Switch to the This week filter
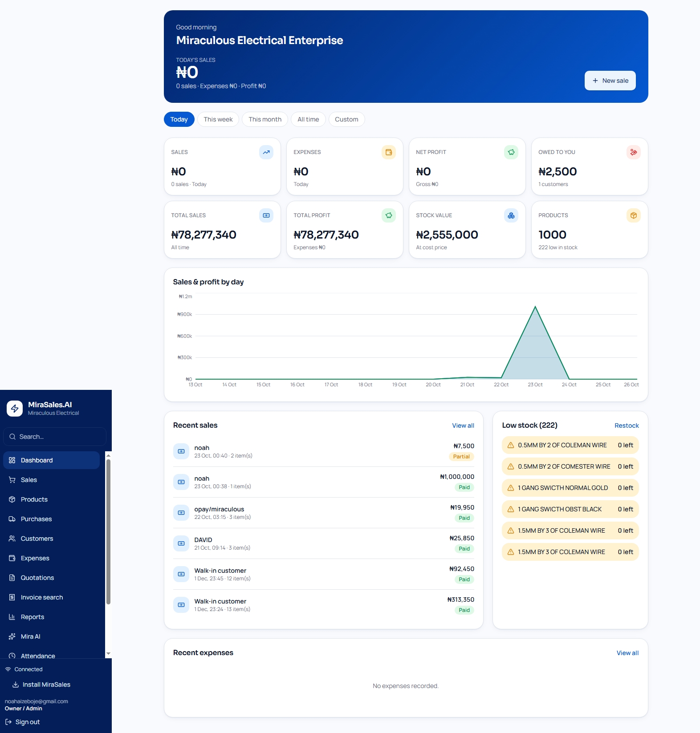 tap(218, 119)
